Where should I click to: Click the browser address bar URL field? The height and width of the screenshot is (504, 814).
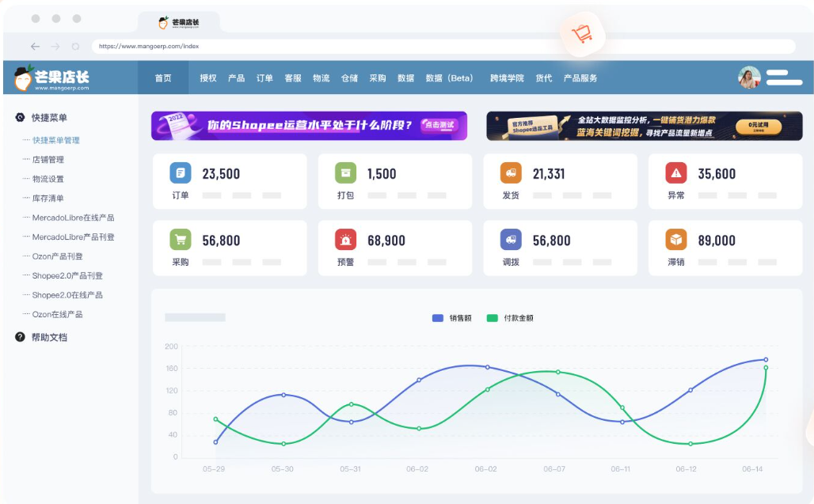pos(443,47)
